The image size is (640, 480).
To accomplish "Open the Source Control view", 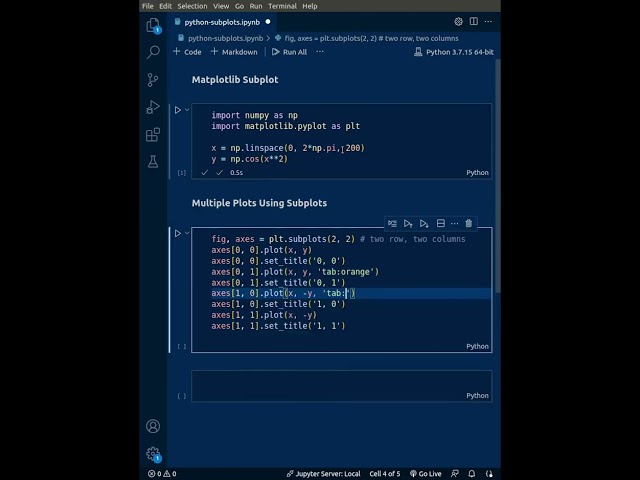I will pyautogui.click(x=153, y=80).
